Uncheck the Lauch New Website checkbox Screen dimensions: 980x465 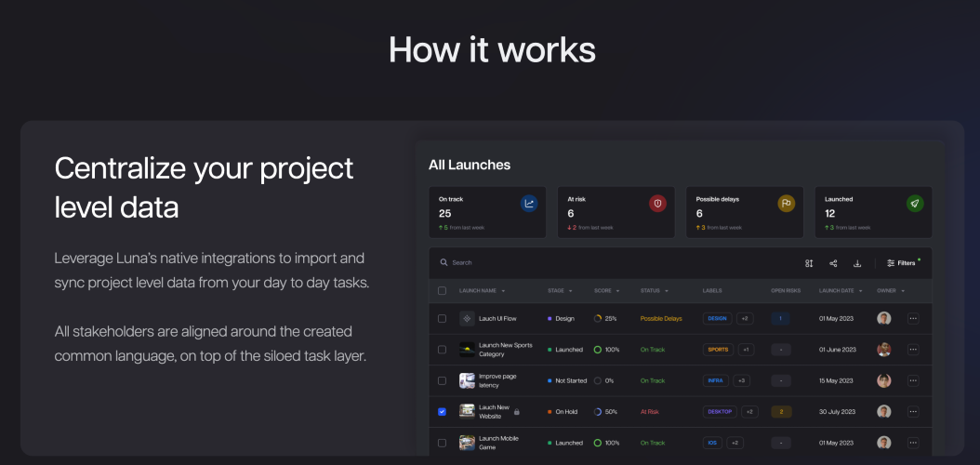point(442,411)
